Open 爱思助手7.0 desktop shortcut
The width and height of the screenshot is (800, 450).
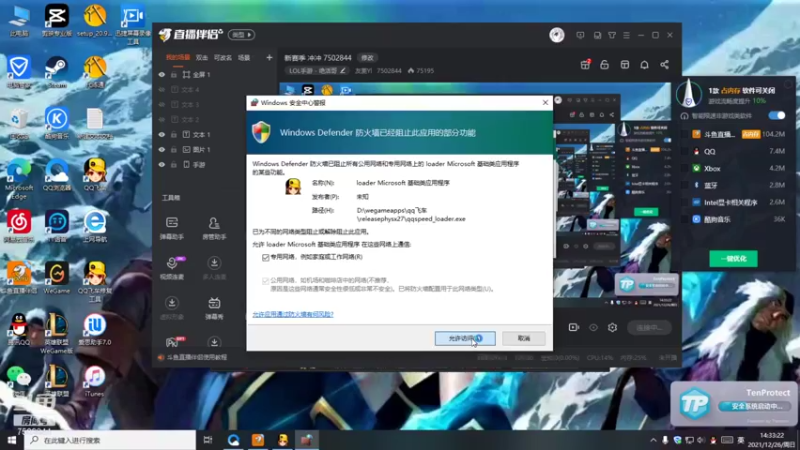click(94, 329)
